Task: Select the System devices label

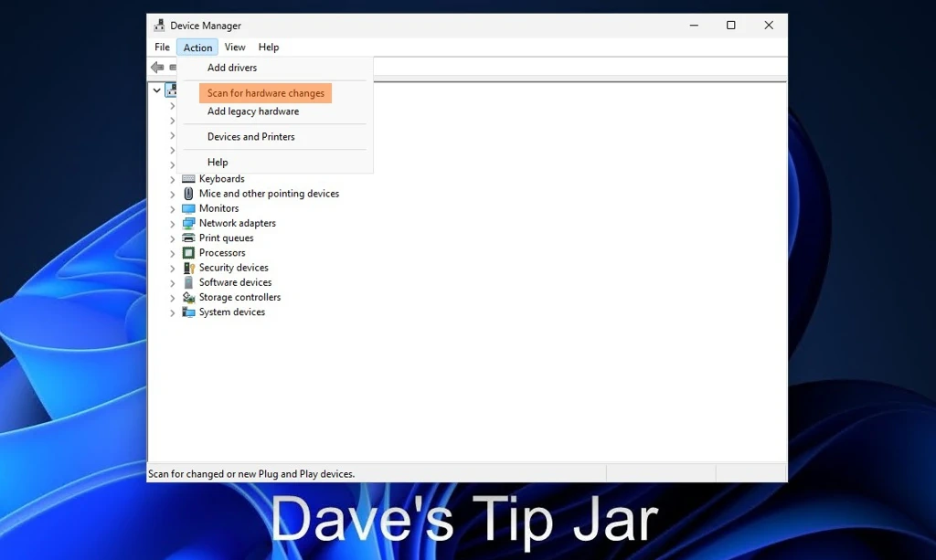Action: pyautogui.click(x=231, y=312)
